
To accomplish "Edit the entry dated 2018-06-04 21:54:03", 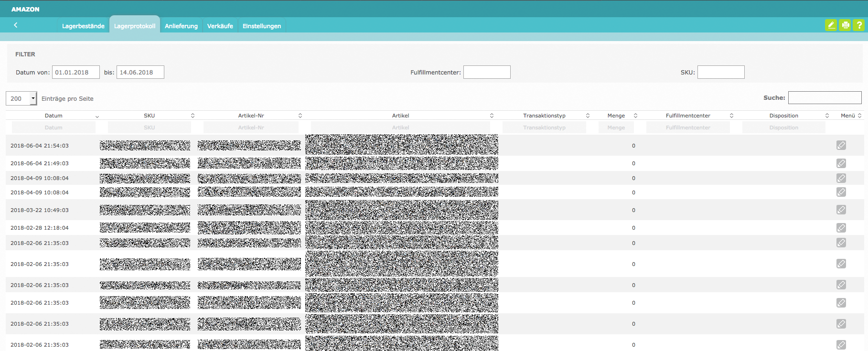I will (841, 145).
